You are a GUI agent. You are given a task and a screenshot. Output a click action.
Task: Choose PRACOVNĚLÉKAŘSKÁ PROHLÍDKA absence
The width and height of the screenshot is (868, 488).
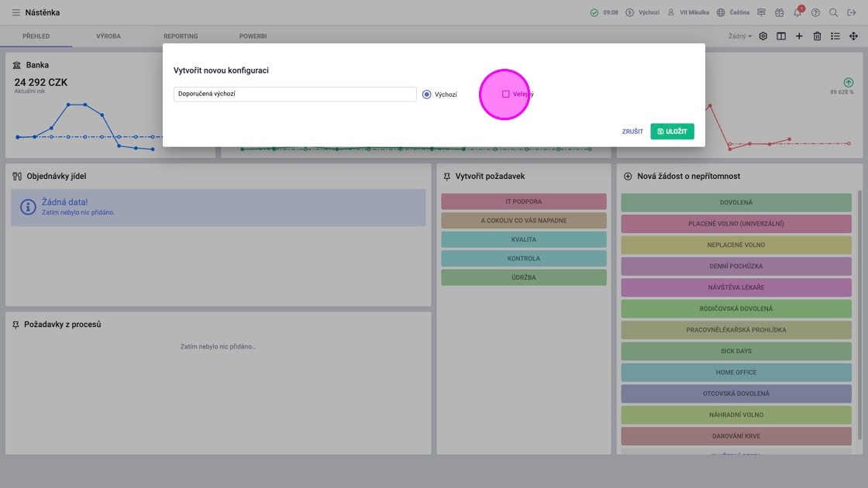(736, 330)
